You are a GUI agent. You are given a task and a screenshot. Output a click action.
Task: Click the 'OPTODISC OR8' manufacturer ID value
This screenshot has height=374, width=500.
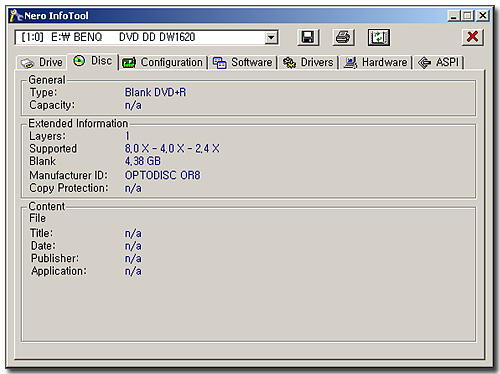[163, 175]
